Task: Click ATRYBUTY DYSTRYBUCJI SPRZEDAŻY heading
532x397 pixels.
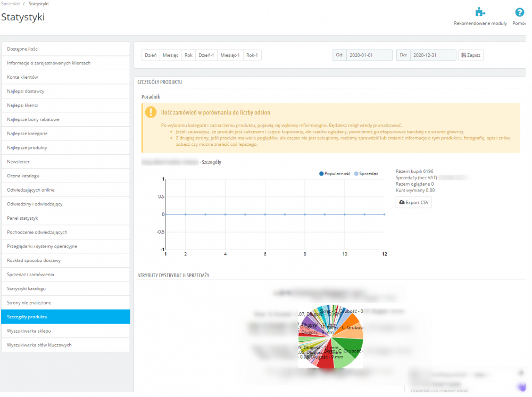Action: click(173, 275)
